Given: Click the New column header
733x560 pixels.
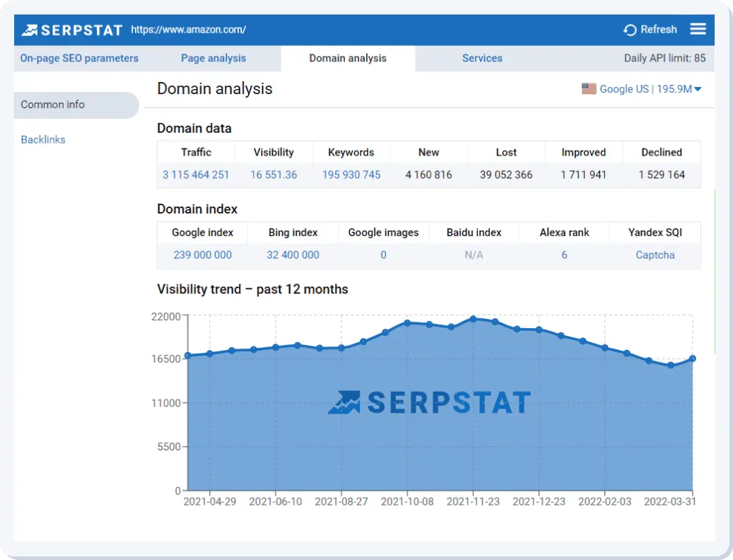Looking at the screenshot, I should click(x=428, y=153).
